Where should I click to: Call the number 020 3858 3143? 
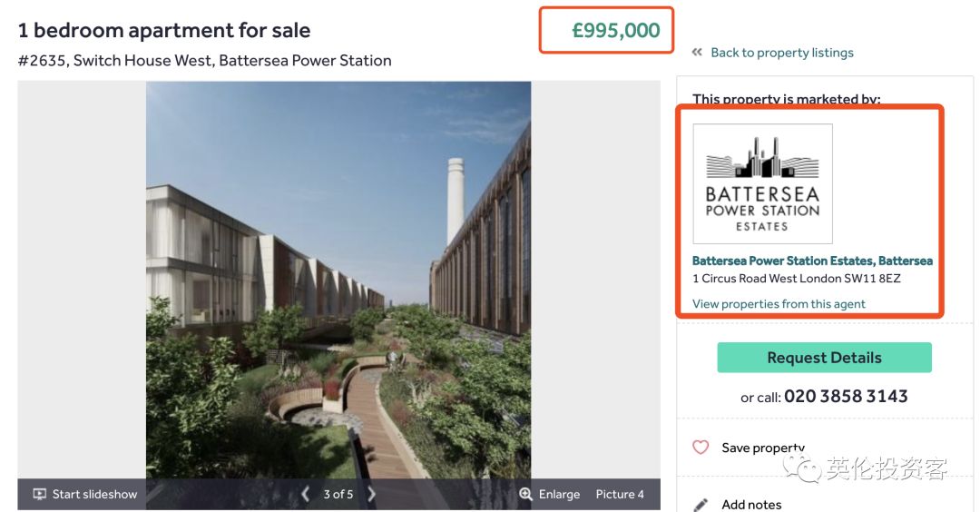click(846, 397)
